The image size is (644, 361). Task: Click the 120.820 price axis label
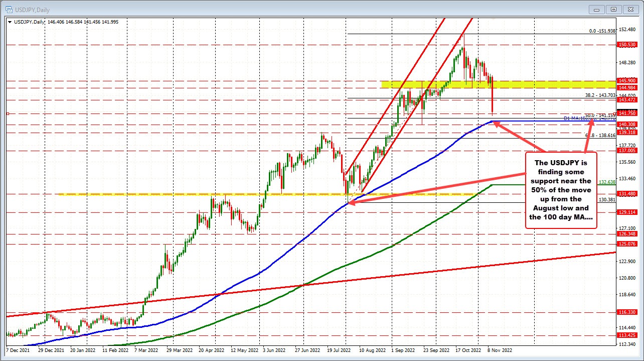pos(627,278)
